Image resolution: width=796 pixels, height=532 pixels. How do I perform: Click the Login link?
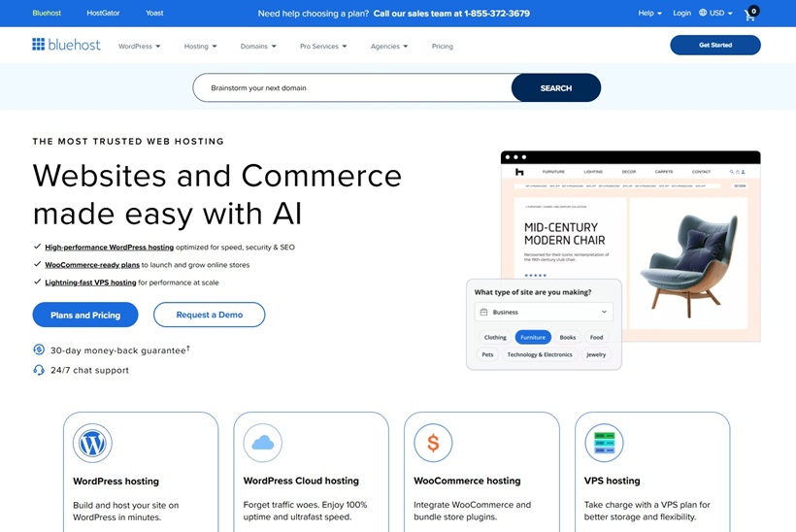tap(681, 14)
